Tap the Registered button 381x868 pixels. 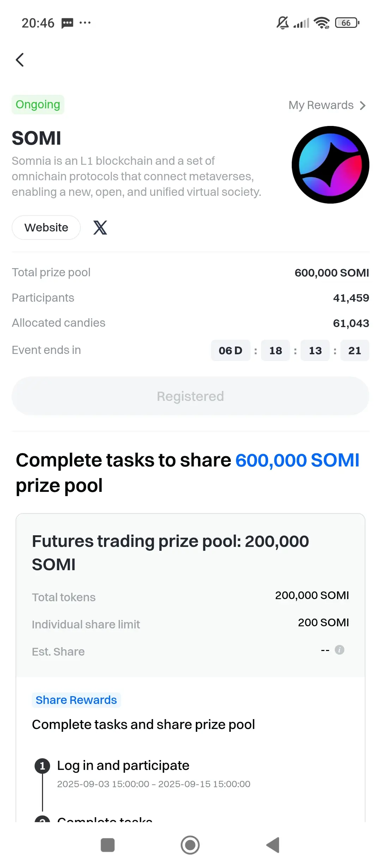tap(190, 396)
